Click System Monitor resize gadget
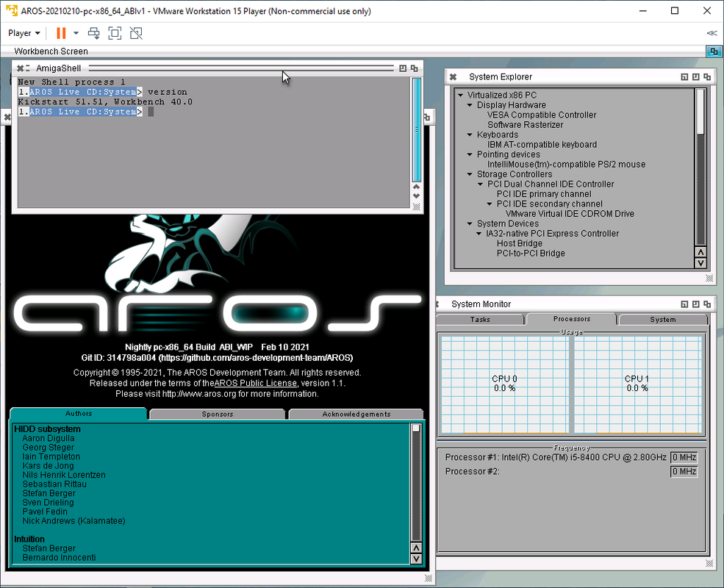724x588 pixels. click(x=709, y=564)
